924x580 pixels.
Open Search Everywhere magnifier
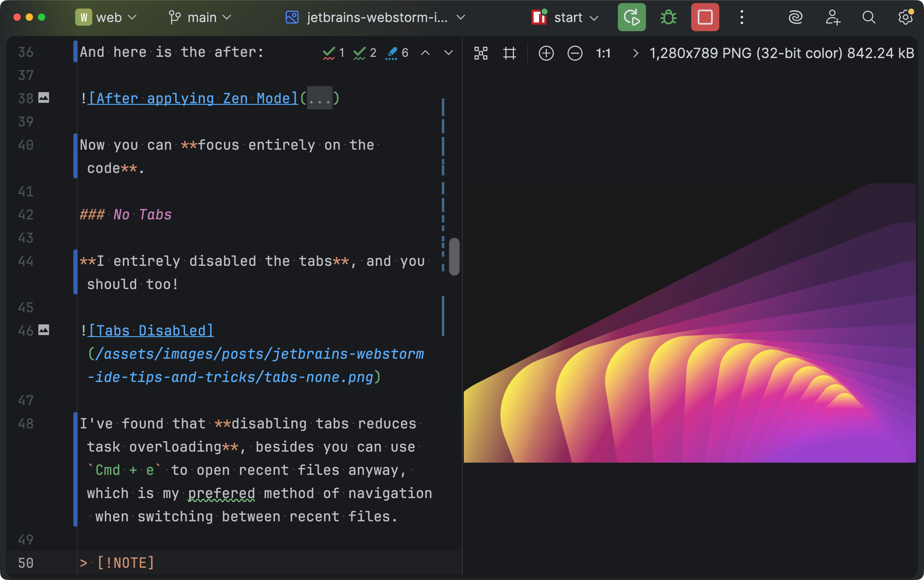(869, 17)
